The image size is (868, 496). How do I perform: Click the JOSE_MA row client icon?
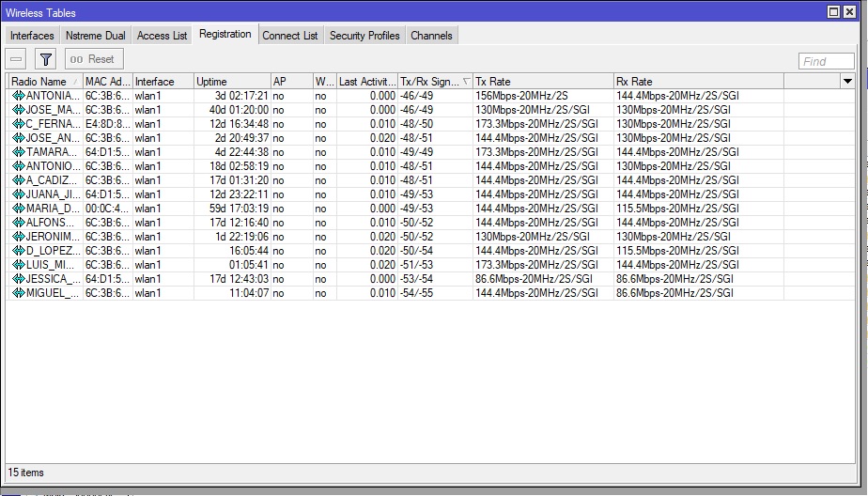[x=18, y=110]
